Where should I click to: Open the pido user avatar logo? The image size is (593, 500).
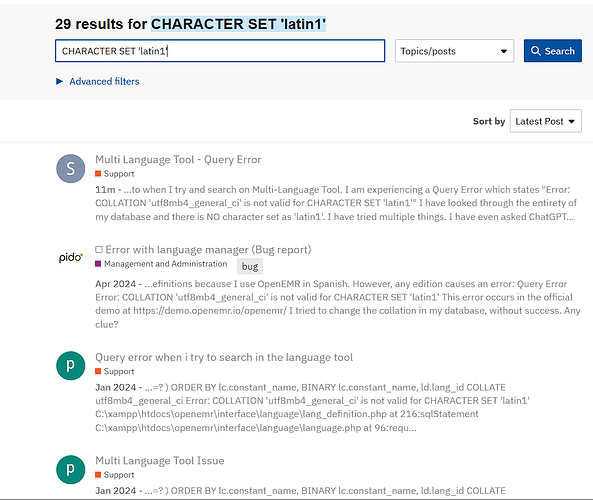(71, 258)
